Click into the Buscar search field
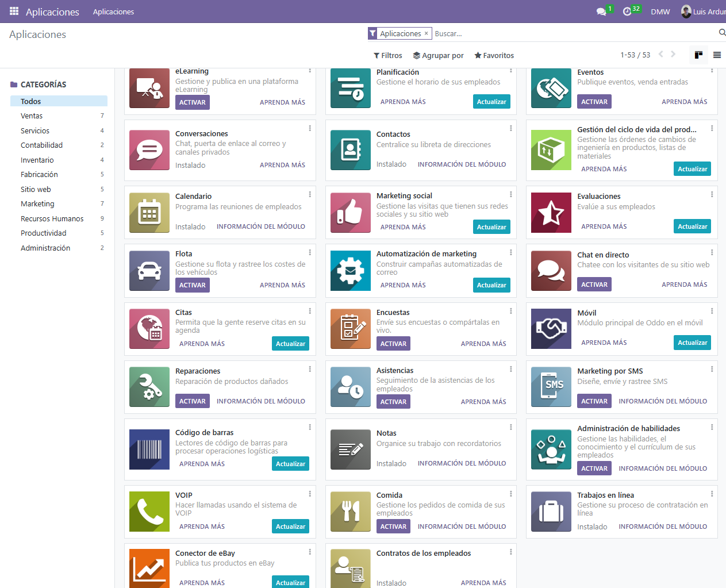 [569, 34]
